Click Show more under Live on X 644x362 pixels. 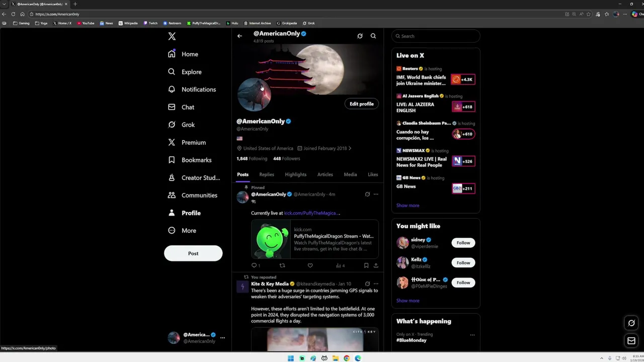pyautogui.click(x=408, y=205)
